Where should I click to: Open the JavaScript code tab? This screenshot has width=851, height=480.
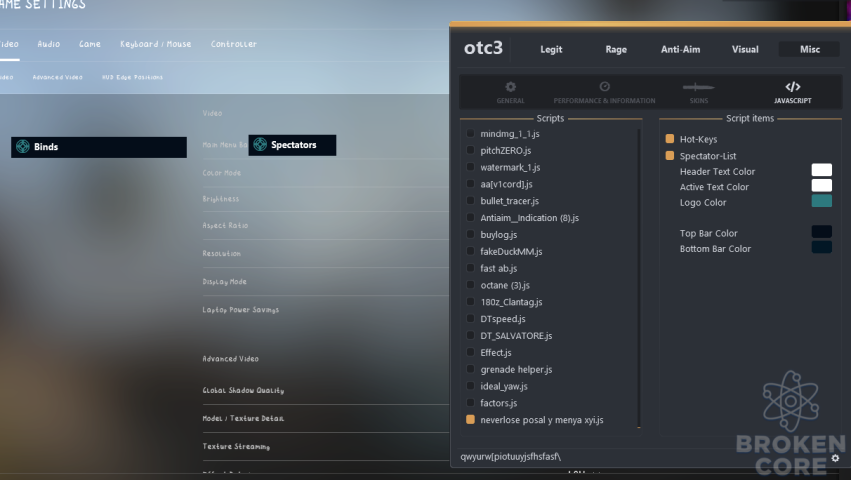792,92
